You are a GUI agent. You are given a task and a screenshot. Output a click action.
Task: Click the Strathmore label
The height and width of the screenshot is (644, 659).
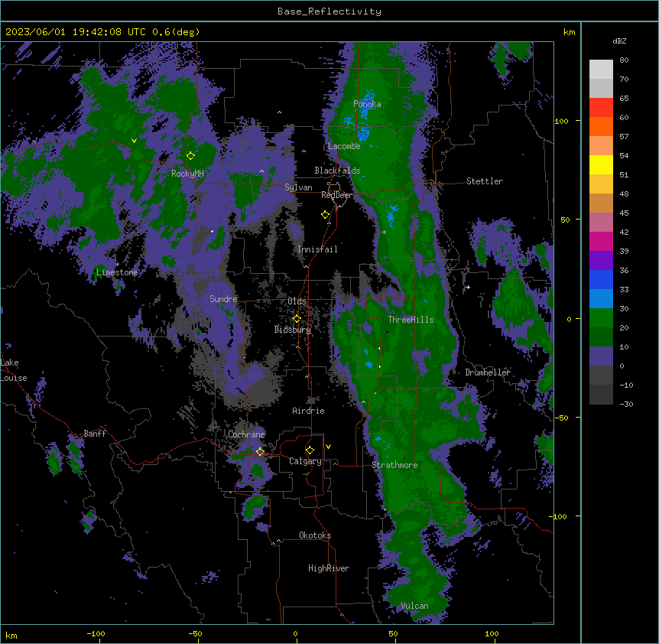(394, 465)
